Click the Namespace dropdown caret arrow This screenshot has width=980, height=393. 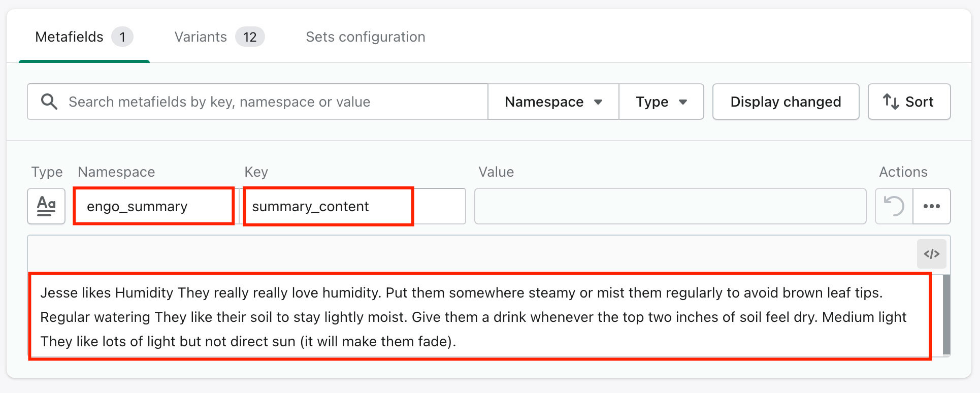click(598, 102)
